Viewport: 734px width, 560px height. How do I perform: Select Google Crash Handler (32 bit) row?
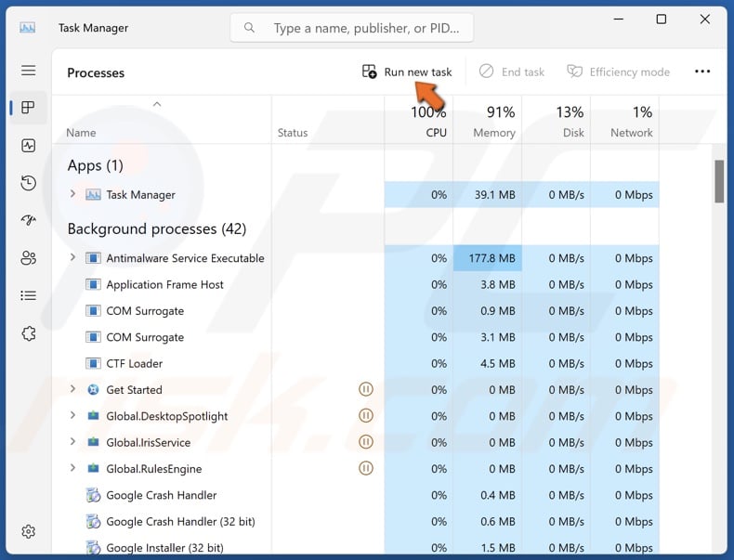pos(355,521)
